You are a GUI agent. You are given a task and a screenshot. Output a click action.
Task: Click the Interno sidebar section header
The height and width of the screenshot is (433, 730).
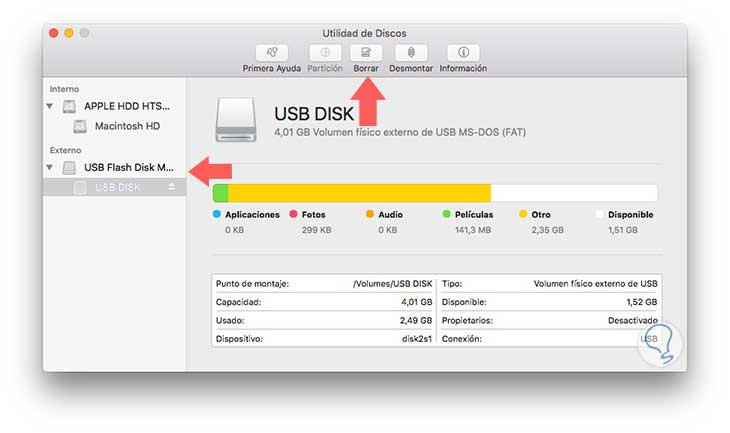click(64, 89)
